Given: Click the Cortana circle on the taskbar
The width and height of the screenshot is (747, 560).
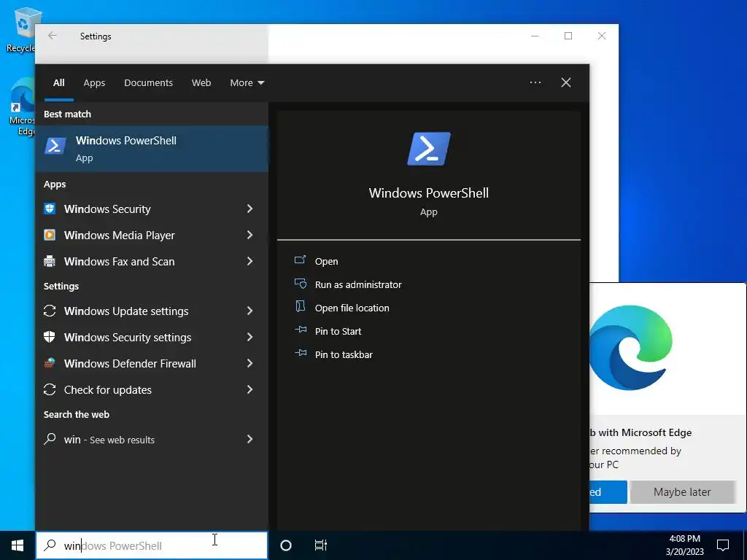Looking at the screenshot, I should pos(286,545).
